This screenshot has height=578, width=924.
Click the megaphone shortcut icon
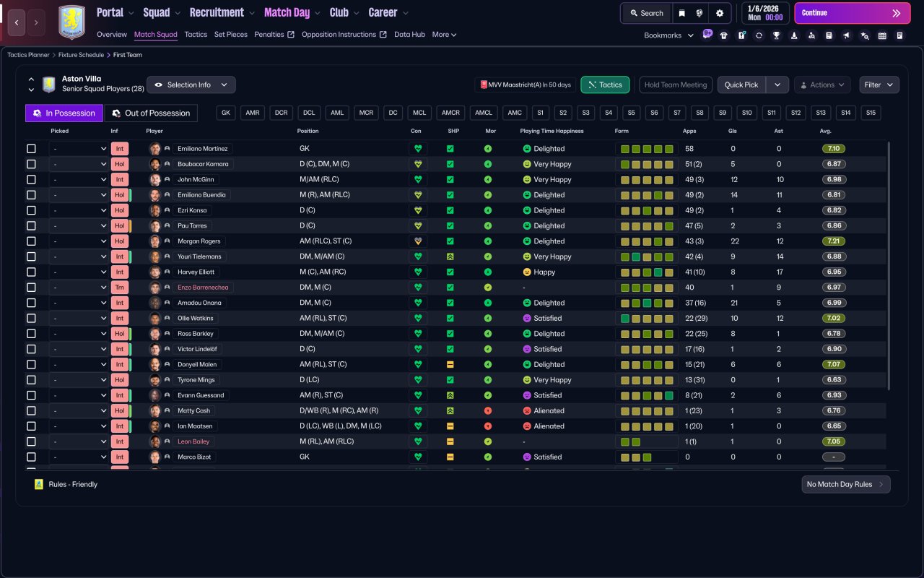click(847, 35)
